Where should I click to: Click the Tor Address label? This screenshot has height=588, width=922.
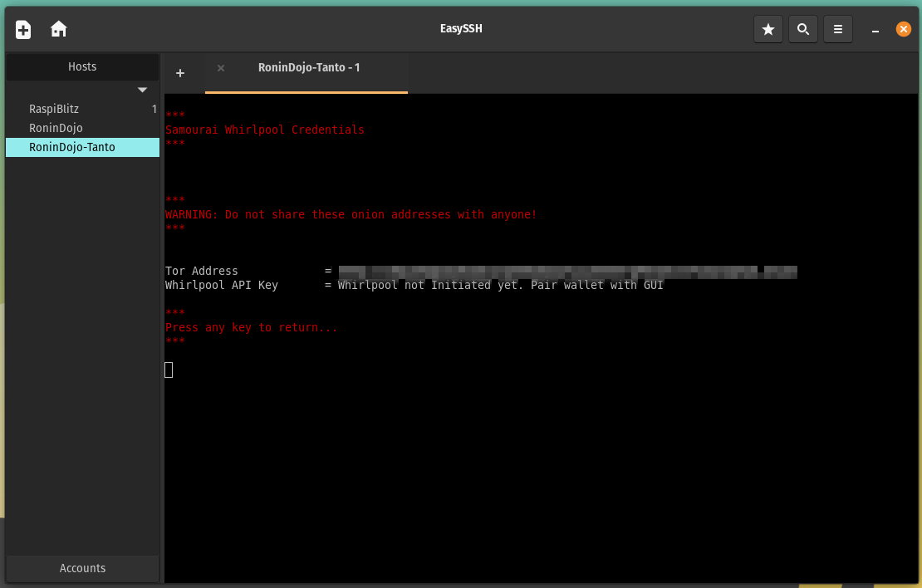tap(202, 271)
